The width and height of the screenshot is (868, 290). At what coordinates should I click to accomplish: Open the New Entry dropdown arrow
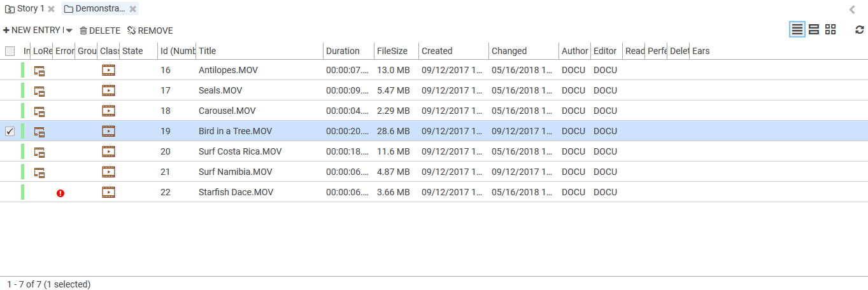pos(69,31)
